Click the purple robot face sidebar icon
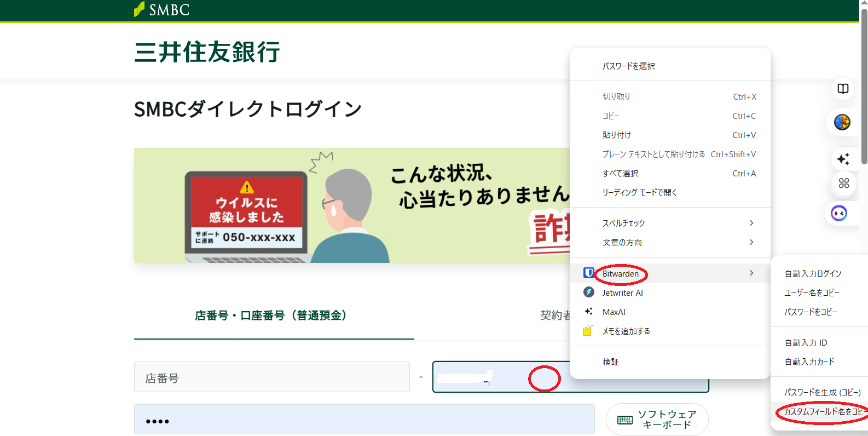Screen dimensions: 868x436 coord(838,213)
